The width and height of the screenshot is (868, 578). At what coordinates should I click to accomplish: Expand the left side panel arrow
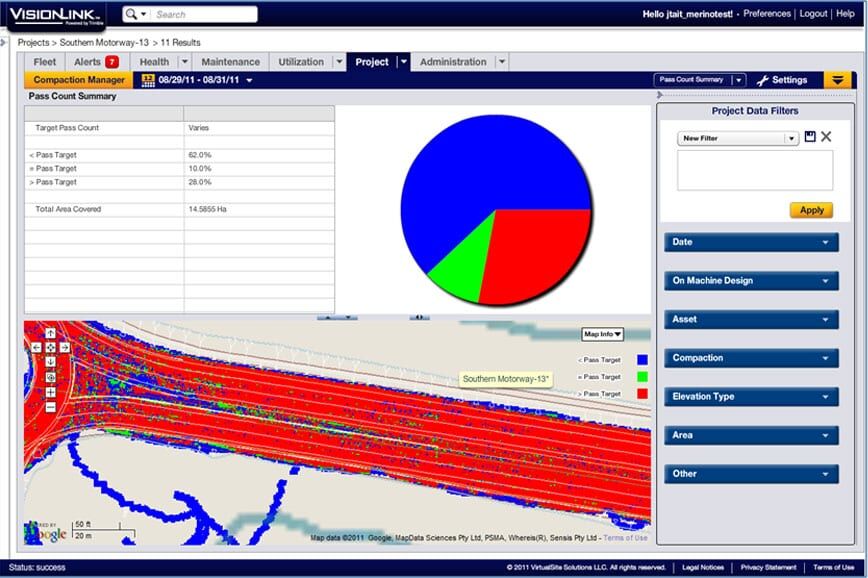3,42
